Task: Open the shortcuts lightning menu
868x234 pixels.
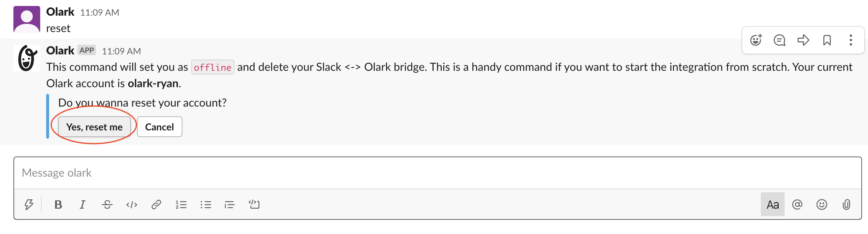Action: (x=29, y=204)
